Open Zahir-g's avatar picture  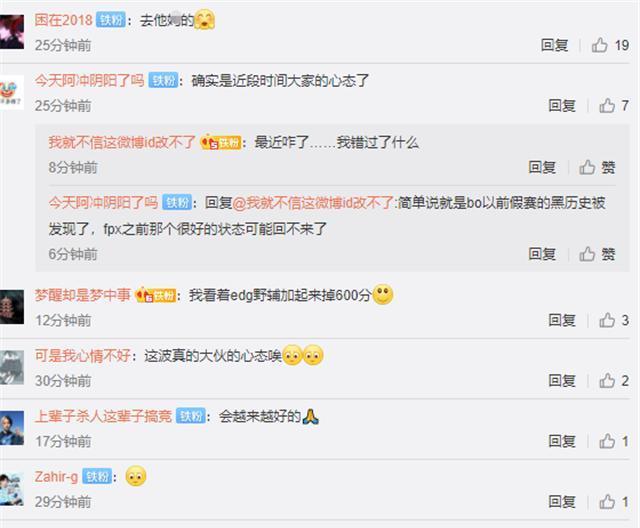pyautogui.click(x=12, y=489)
